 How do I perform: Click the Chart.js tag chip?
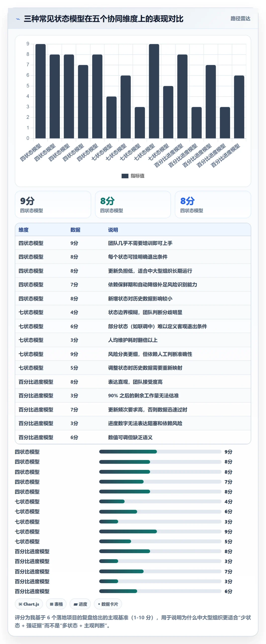(x=29, y=604)
